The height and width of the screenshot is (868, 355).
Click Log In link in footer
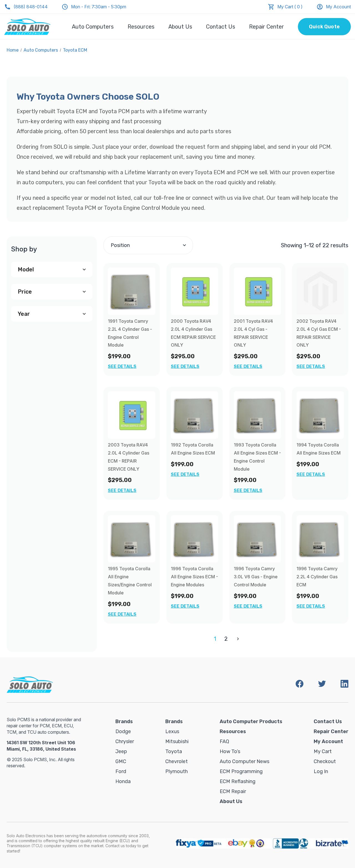[321, 771]
